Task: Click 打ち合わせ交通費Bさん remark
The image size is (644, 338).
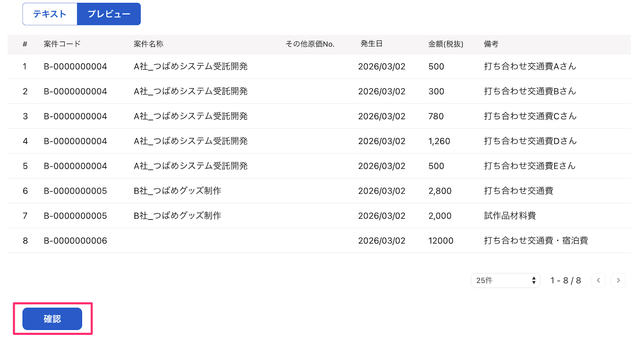Action: pos(530,91)
